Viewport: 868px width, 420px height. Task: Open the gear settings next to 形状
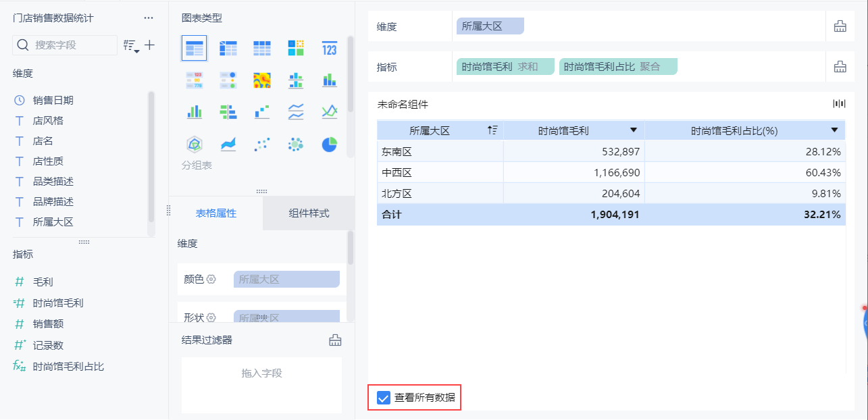(211, 317)
